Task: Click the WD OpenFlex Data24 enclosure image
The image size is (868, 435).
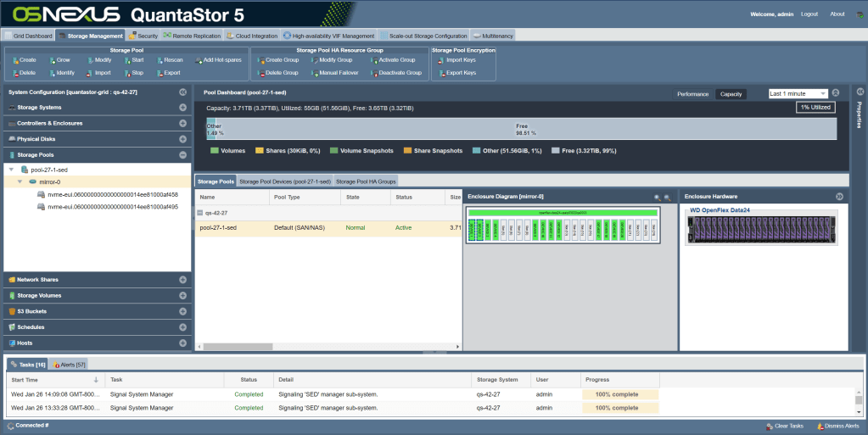Action: click(x=762, y=230)
